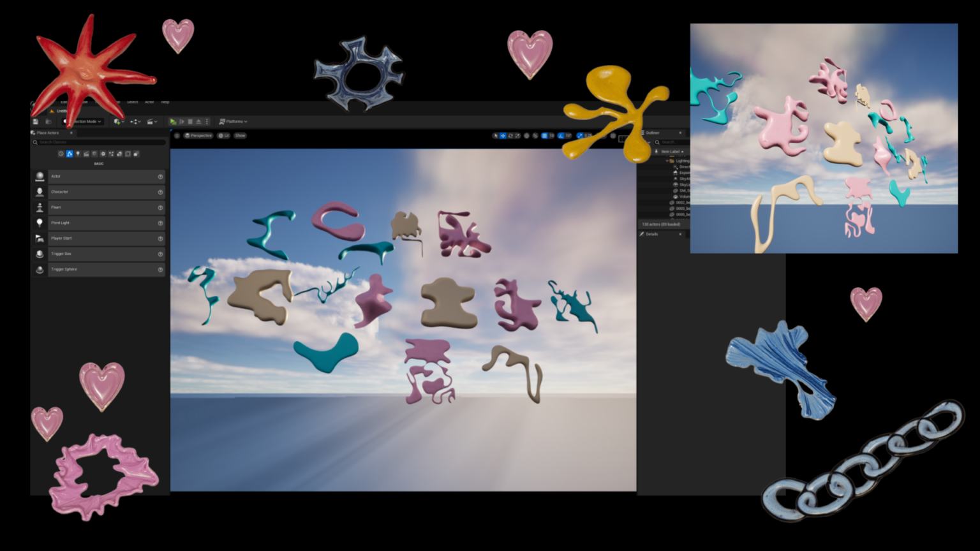Viewport: 980px width, 551px height.
Task: Click the Point Light row
Action: coord(99,223)
